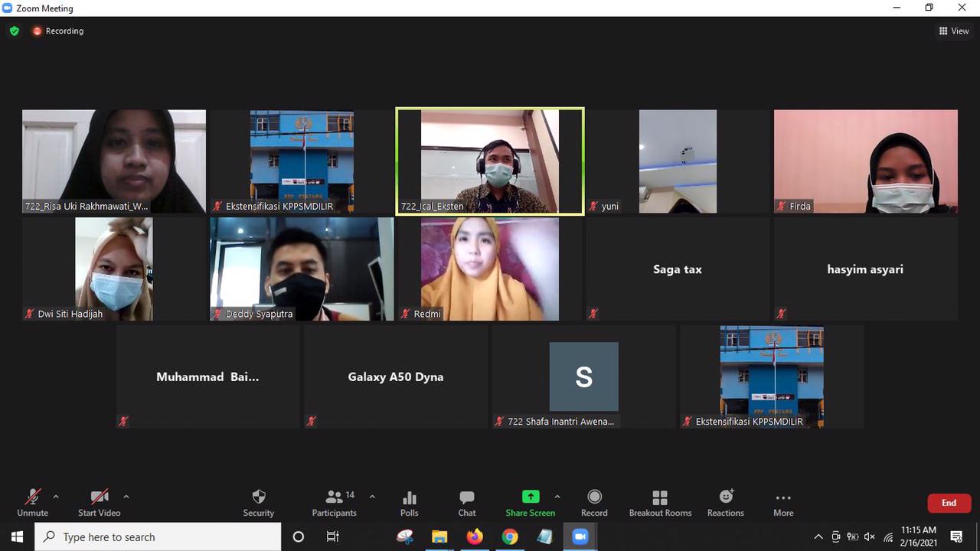Open Breakout Rooms
Screen dimensions: 980x551
pyautogui.click(x=660, y=502)
